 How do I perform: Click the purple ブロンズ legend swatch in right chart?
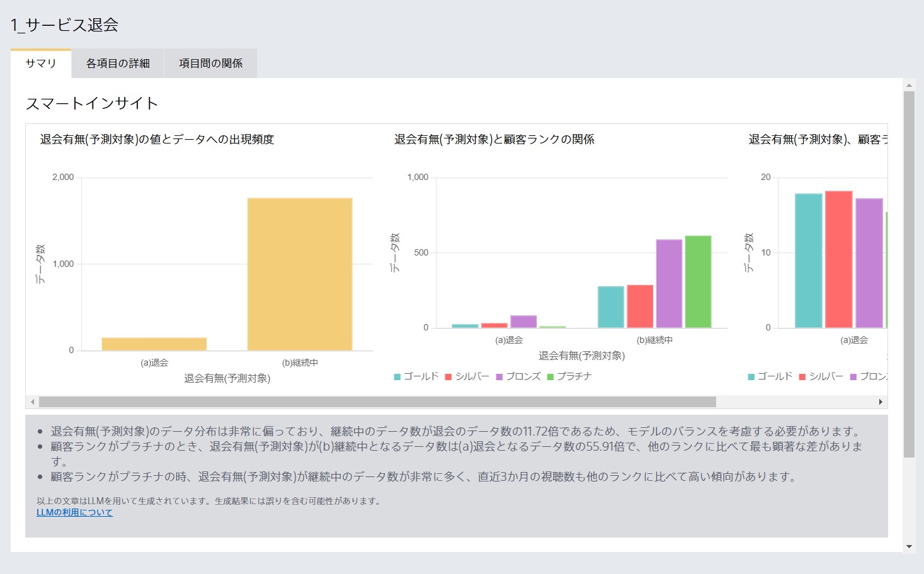(x=853, y=376)
